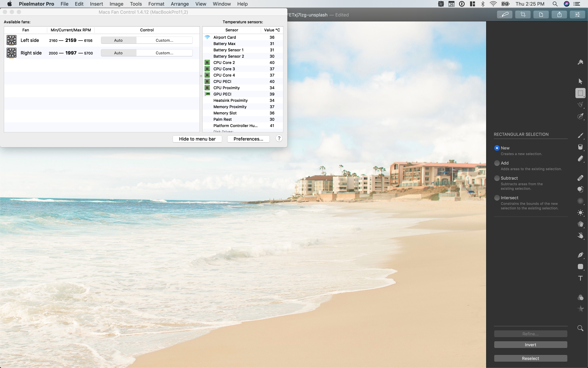
Task: Open the Pixelmator Pro app menu
Action: [x=36, y=4]
